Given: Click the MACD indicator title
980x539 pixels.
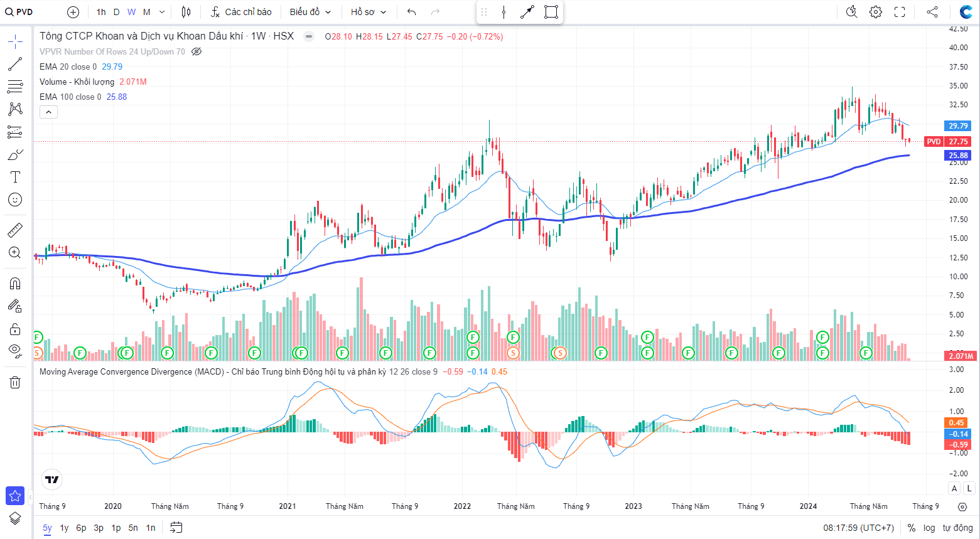Looking at the screenshot, I should (x=213, y=371).
